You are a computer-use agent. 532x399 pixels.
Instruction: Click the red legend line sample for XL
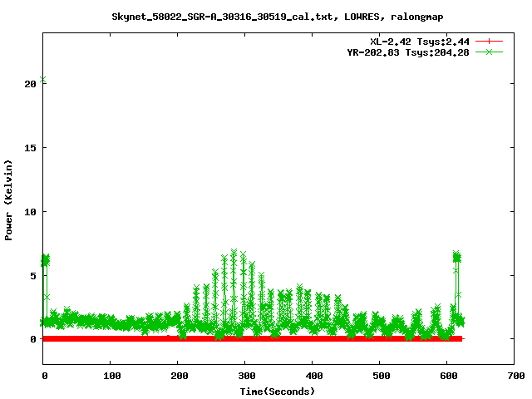click(489, 42)
